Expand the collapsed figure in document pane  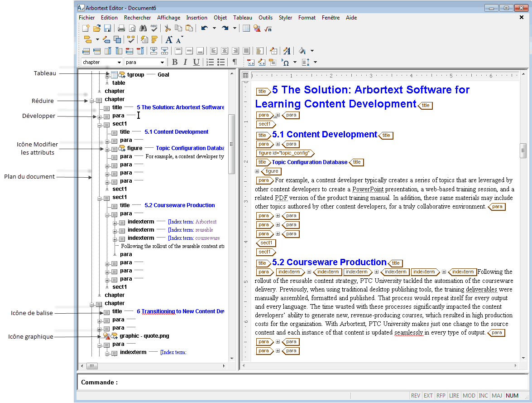(257, 171)
